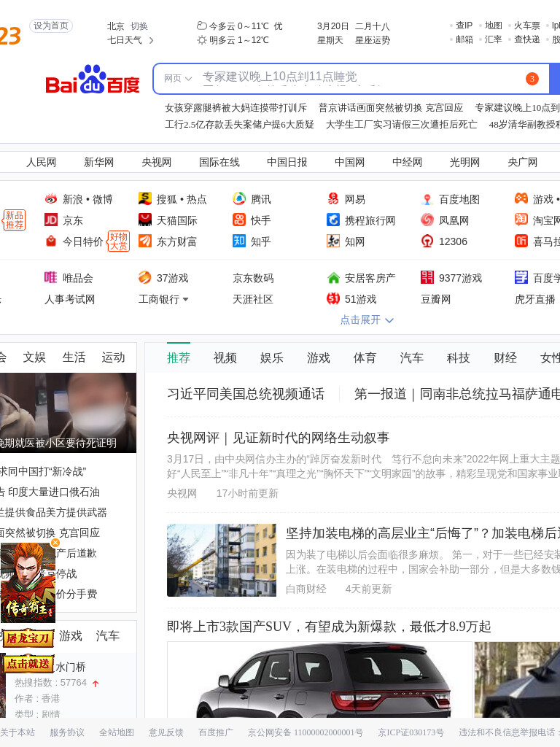
Task: Open the Eastmoney icon
Action: click(145, 241)
